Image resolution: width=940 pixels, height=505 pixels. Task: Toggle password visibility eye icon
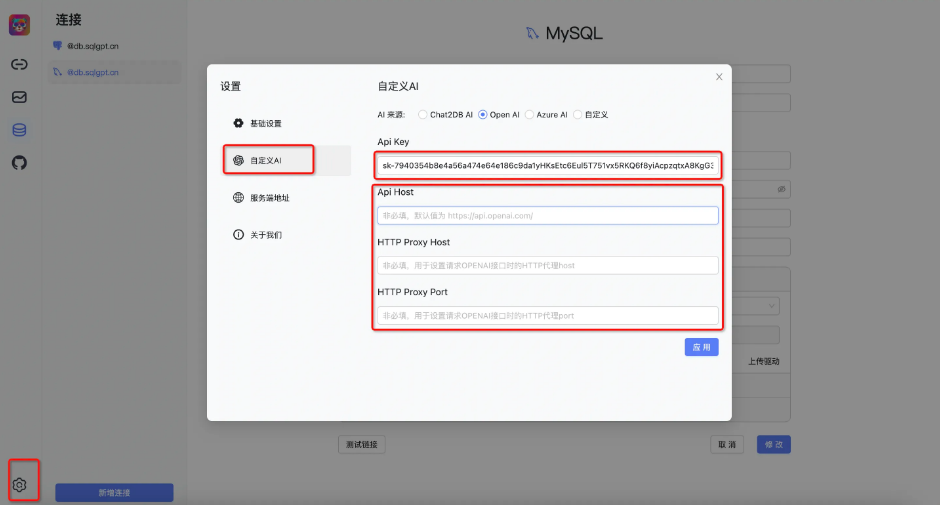[x=781, y=189]
